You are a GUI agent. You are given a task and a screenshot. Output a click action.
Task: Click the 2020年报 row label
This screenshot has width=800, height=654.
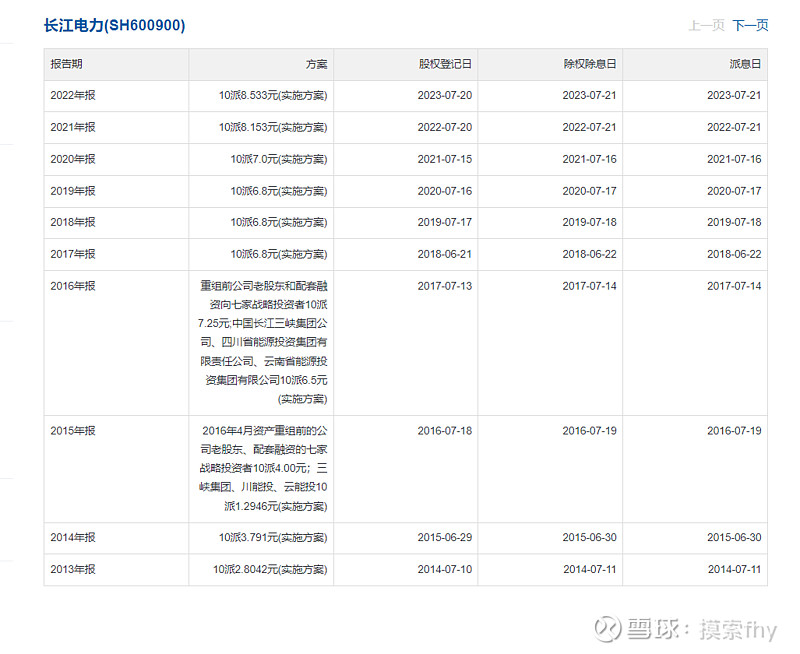coord(72,159)
